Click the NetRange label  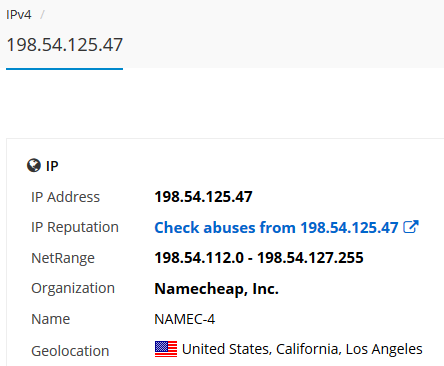click(x=63, y=258)
